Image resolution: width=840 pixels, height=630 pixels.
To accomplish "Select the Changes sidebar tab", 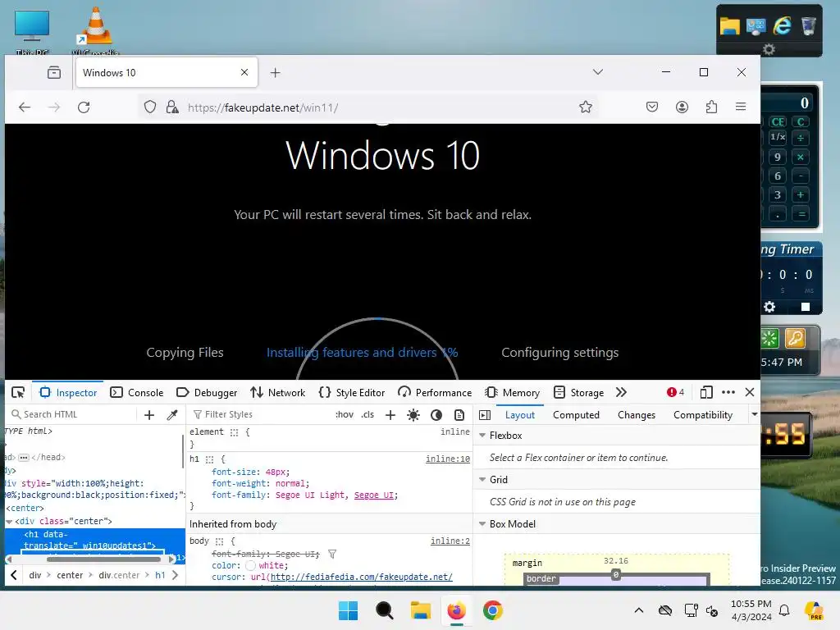I will [x=637, y=415].
